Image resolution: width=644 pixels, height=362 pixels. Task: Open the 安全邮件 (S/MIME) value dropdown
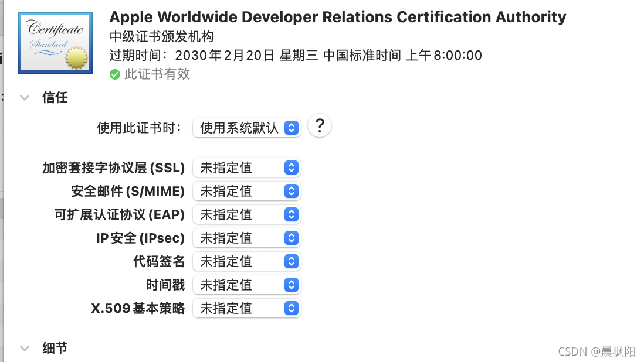click(x=246, y=191)
